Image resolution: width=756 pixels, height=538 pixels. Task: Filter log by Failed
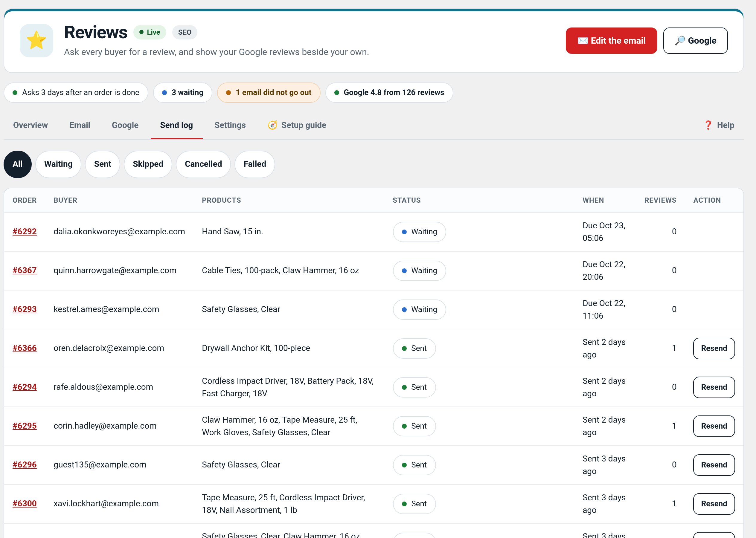pyautogui.click(x=254, y=164)
